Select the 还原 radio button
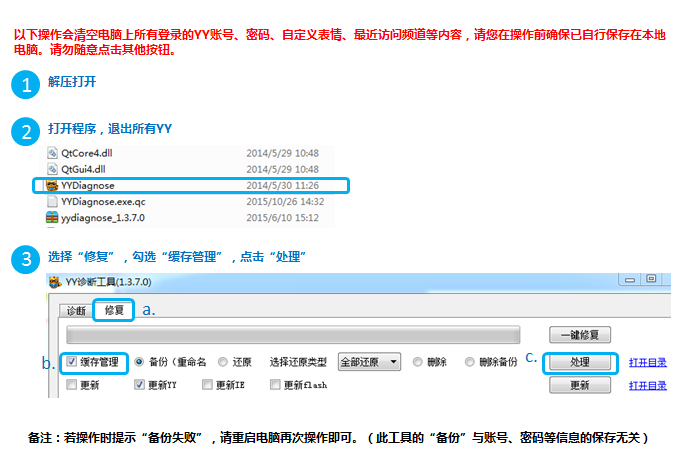The image size is (680, 455). [223, 362]
